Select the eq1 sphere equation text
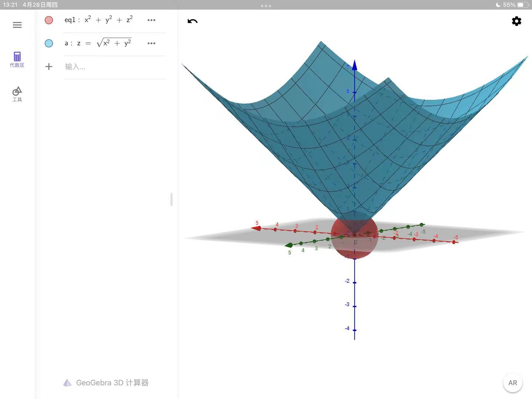532x399 pixels. [x=99, y=20]
